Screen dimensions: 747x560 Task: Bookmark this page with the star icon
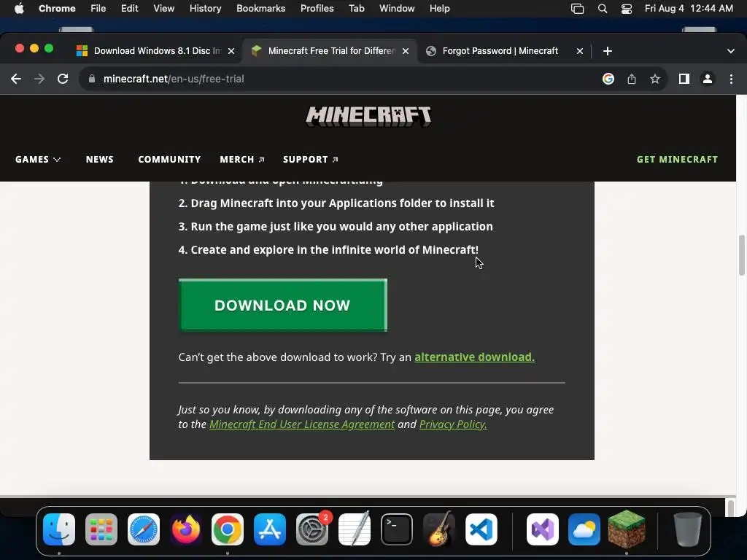click(655, 79)
